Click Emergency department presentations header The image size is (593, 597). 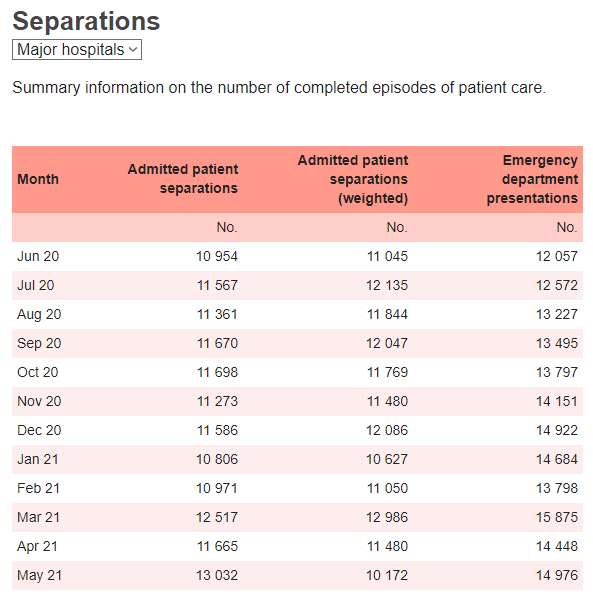coord(532,179)
